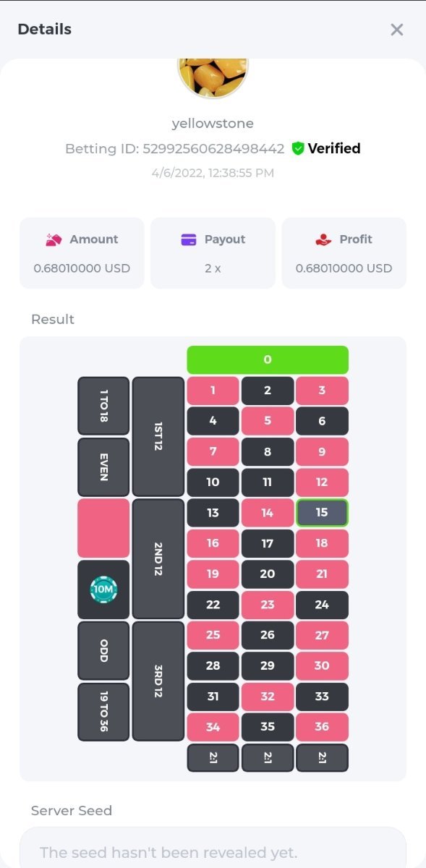
Task: Select the highlighted number 15 cell
Action: pos(322,512)
